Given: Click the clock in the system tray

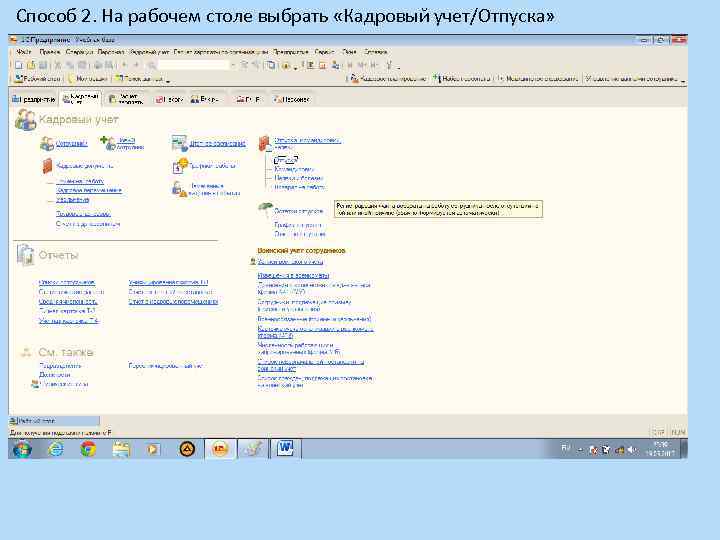Looking at the screenshot, I should click(661, 449).
